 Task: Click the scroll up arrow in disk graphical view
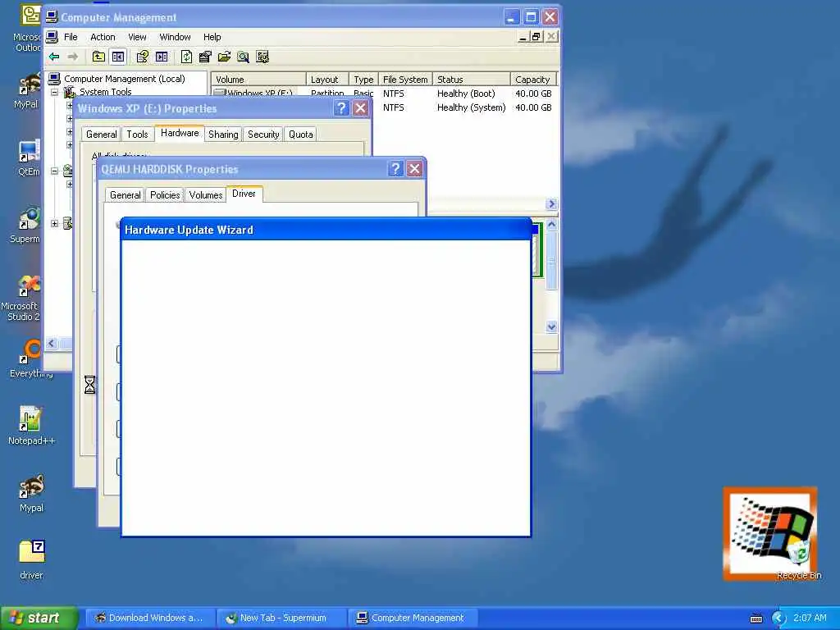click(551, 225)
